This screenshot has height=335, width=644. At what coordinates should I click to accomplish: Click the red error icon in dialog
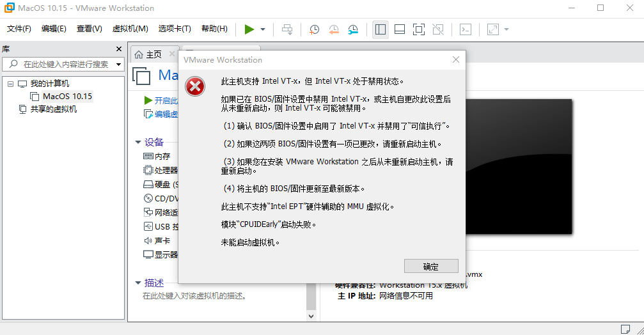(195, 86)
